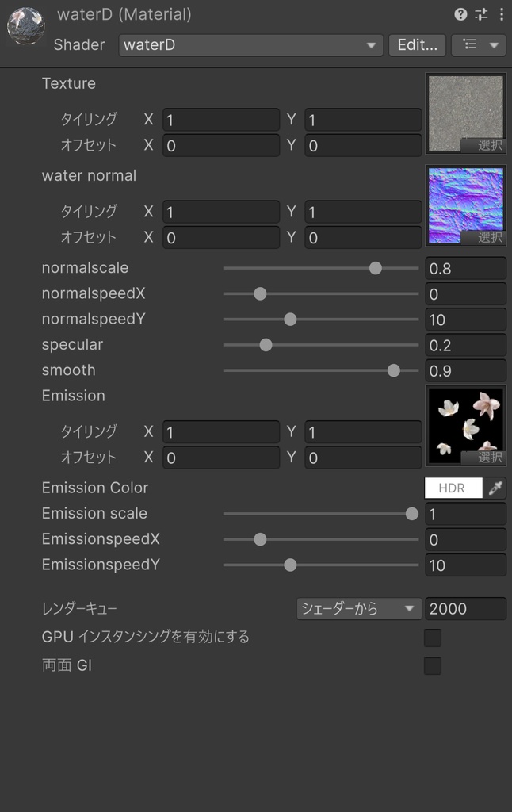This screenshot has width=512, height=812.
Task: Open the material presets icon
Action: [481, 13]
